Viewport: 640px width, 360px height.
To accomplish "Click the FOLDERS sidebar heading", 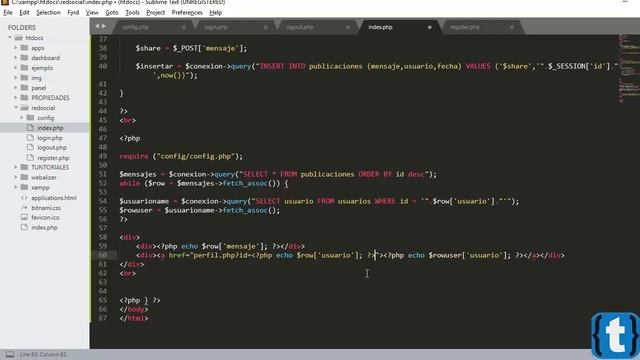I will (x=22, y=27).
